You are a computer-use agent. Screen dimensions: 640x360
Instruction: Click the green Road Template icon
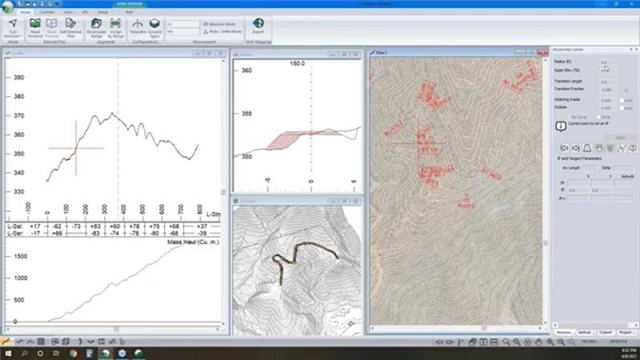[x=35, y=24]
